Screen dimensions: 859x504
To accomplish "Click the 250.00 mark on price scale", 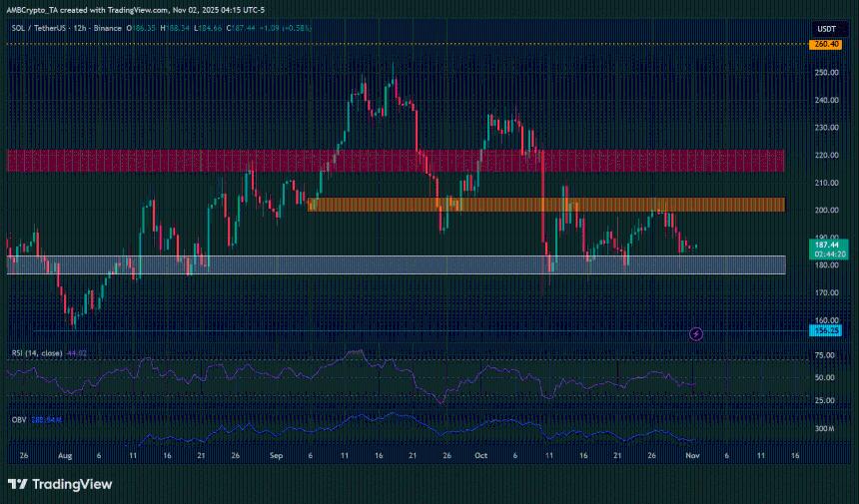I will (x=824, y=73).
